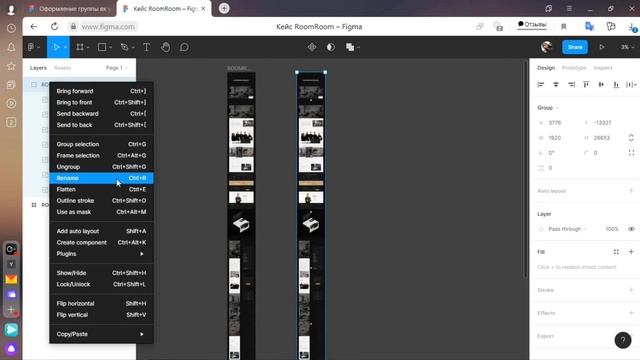Align selection to the bottom

(x=616, y=84)
